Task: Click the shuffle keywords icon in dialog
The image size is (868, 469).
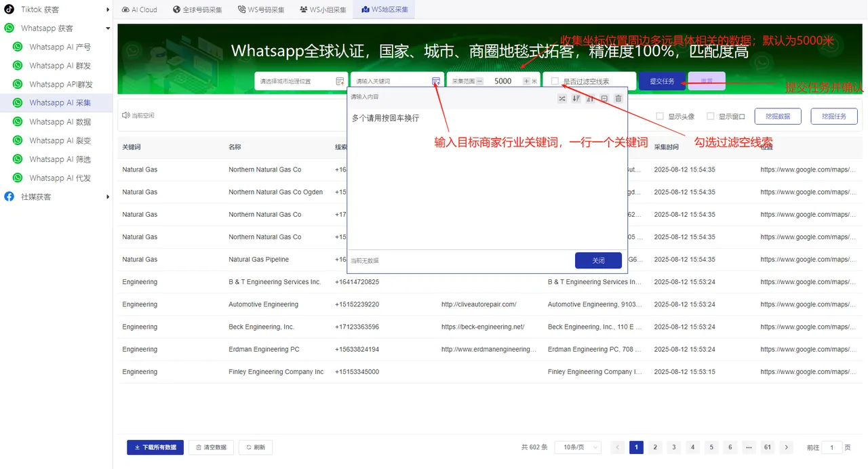Action: 563,98
